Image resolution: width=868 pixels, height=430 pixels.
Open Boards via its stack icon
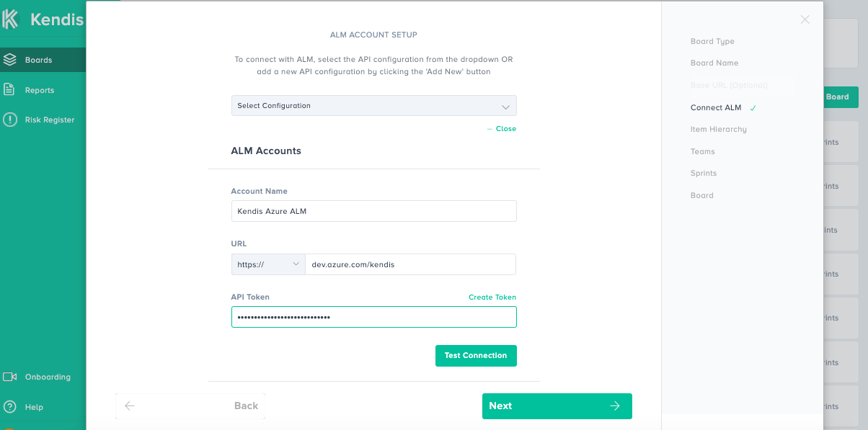[9, 60]
